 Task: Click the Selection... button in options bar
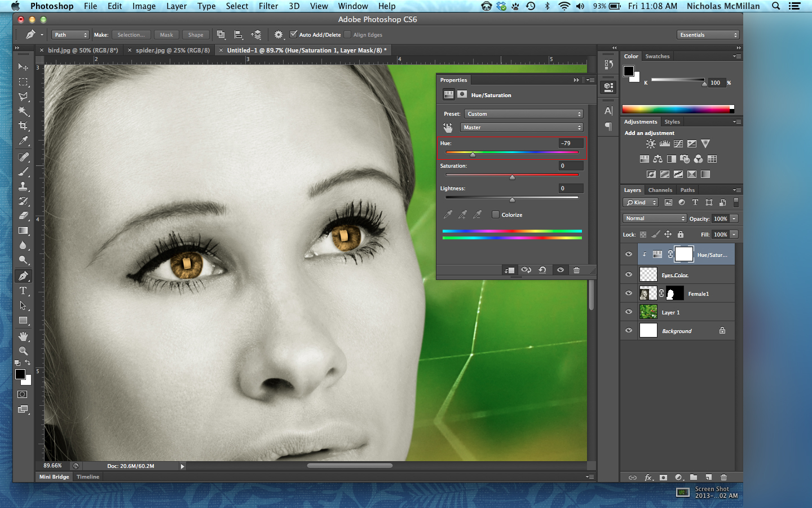tap(131, 35)
